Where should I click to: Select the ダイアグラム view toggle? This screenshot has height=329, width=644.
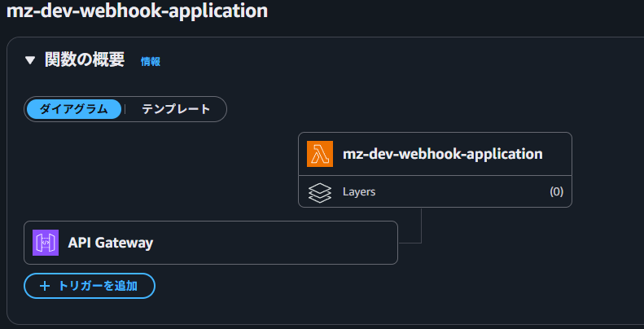coord(74,109)
